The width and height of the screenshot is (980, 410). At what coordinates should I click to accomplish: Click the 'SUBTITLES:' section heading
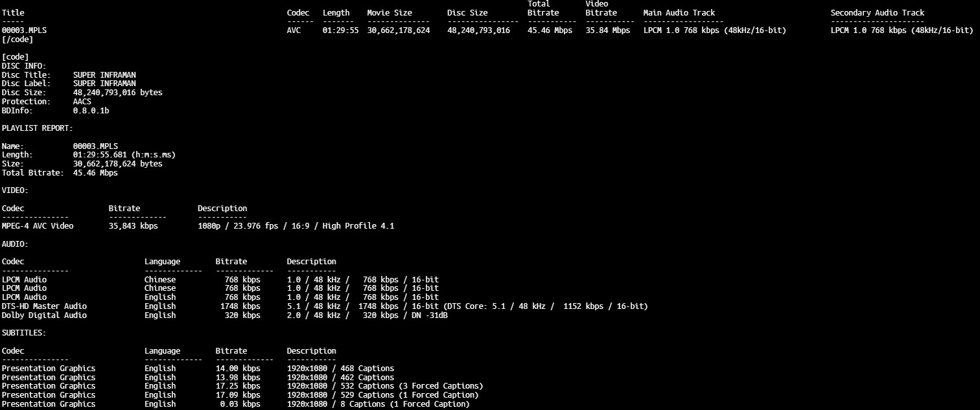24,333
